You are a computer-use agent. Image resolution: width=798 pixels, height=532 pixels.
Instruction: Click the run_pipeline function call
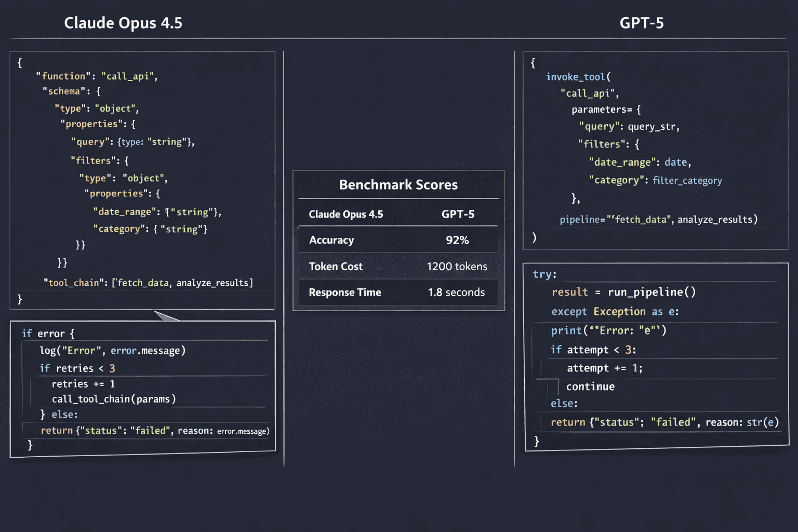(x=651, y=292)
